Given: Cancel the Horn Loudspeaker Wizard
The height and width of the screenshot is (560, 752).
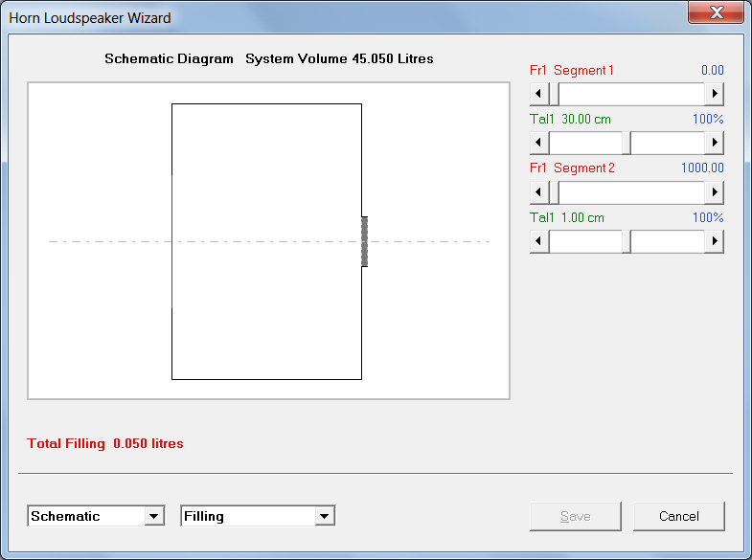Looking at the screenshot, I should tap(678, 516).
